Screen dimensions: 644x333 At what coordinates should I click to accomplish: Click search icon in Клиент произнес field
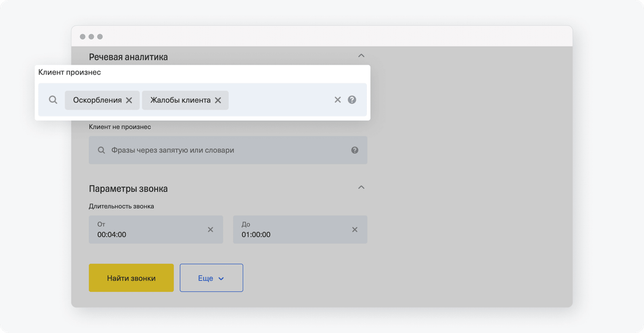53,100
